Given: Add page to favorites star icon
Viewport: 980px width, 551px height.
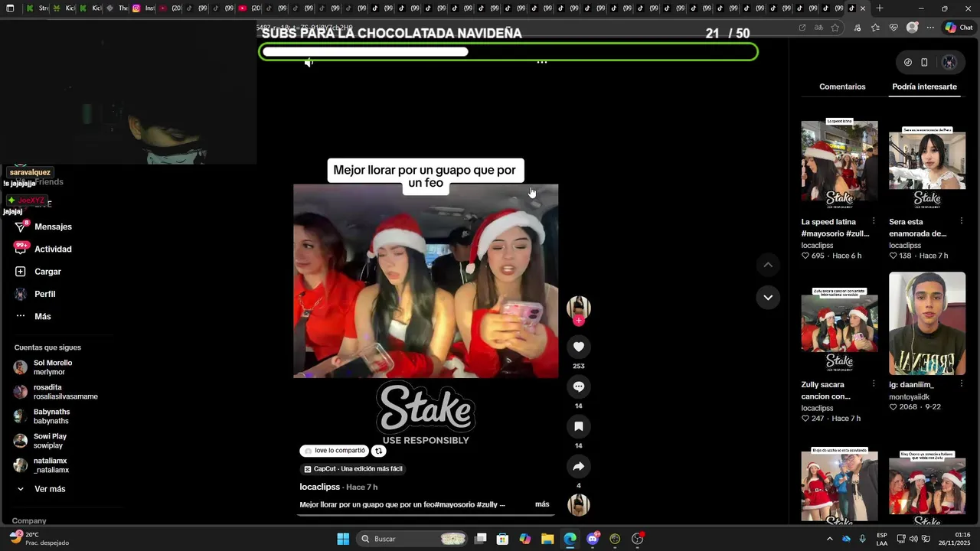Looking at the screenshot, I should coord(835,28).
